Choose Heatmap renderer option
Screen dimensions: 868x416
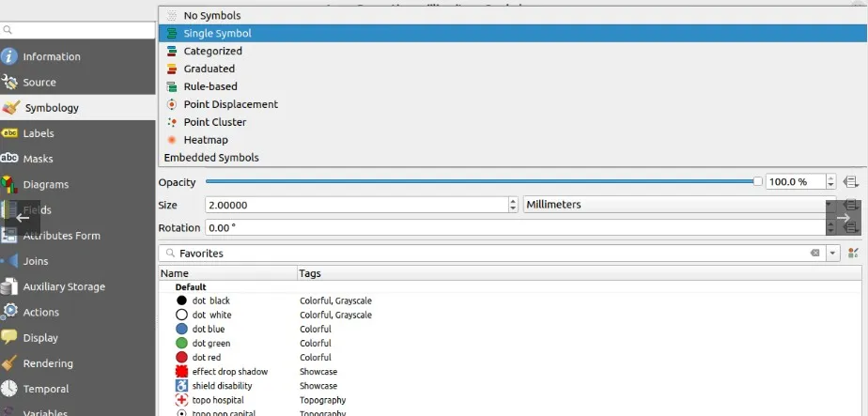coord(205,140)
